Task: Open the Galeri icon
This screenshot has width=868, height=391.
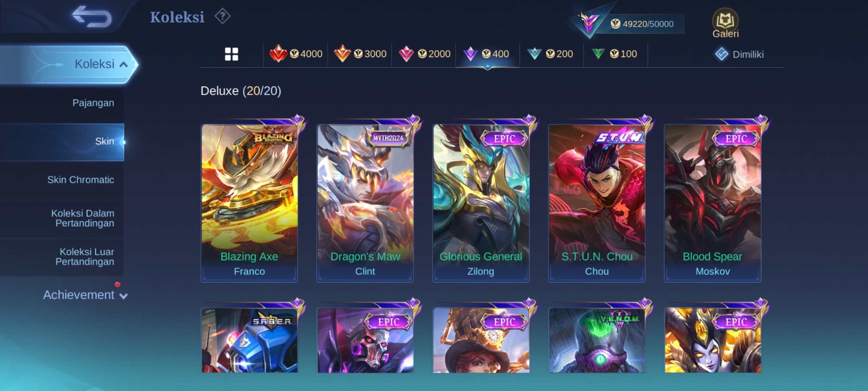Action: pyautogui.click(x=726, y=23)
